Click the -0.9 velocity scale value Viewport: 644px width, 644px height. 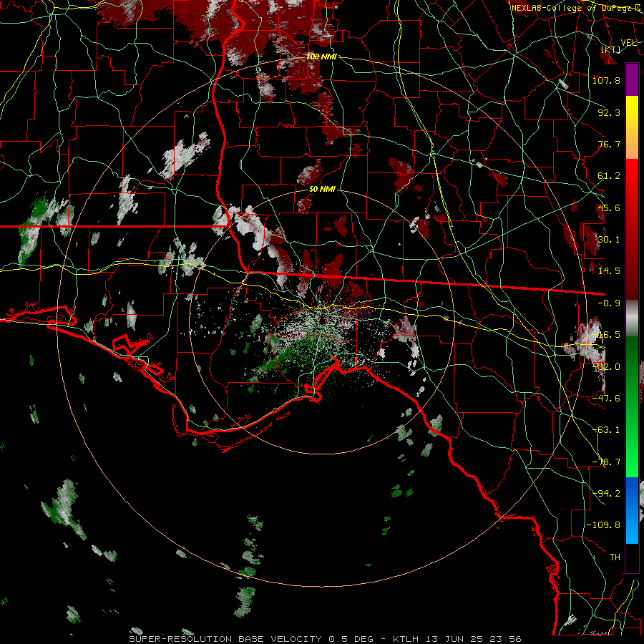609,303
